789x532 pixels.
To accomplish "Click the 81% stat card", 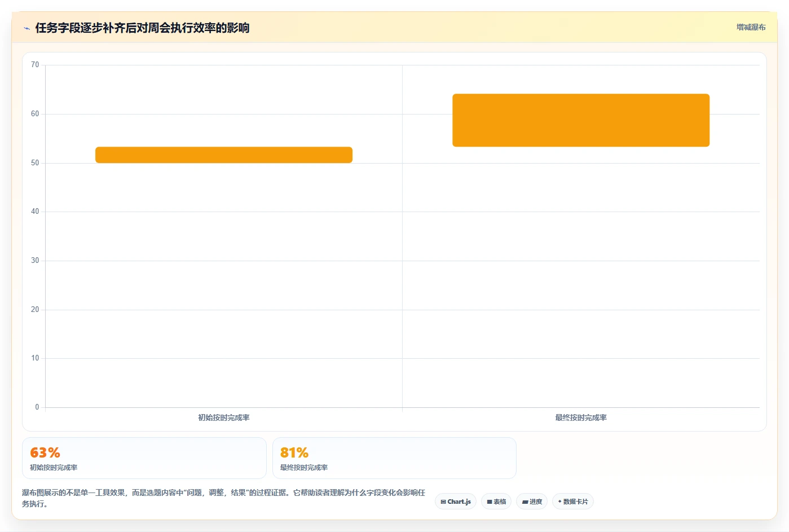I will (394, 458).
